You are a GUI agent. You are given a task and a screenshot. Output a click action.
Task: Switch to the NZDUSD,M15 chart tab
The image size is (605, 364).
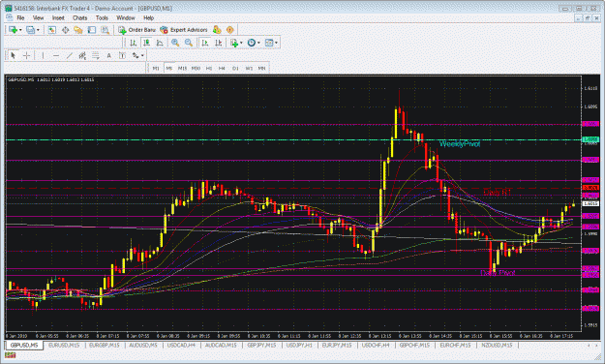tap(497, 345)
